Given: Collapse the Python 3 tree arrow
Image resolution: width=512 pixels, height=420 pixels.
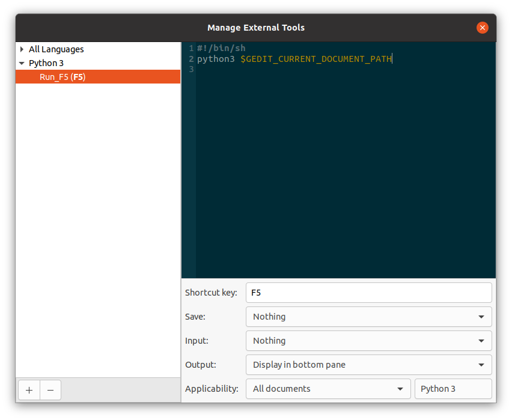Looking at the screenshot, I should click(22, 63).
